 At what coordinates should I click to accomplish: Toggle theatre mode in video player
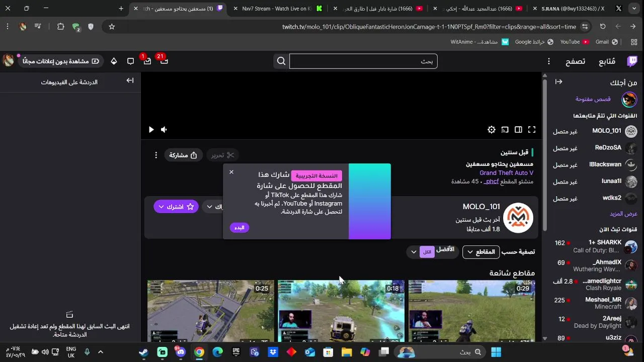point(518,130)
